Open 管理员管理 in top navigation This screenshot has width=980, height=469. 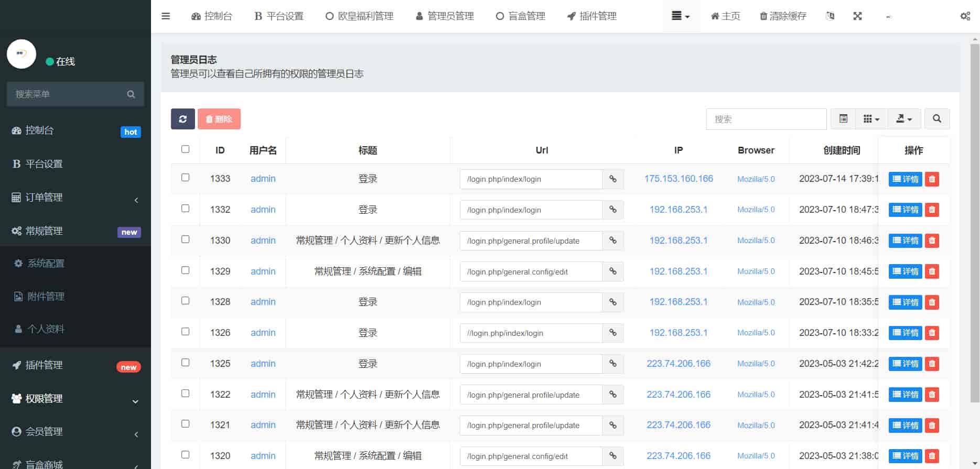point(445,16)
